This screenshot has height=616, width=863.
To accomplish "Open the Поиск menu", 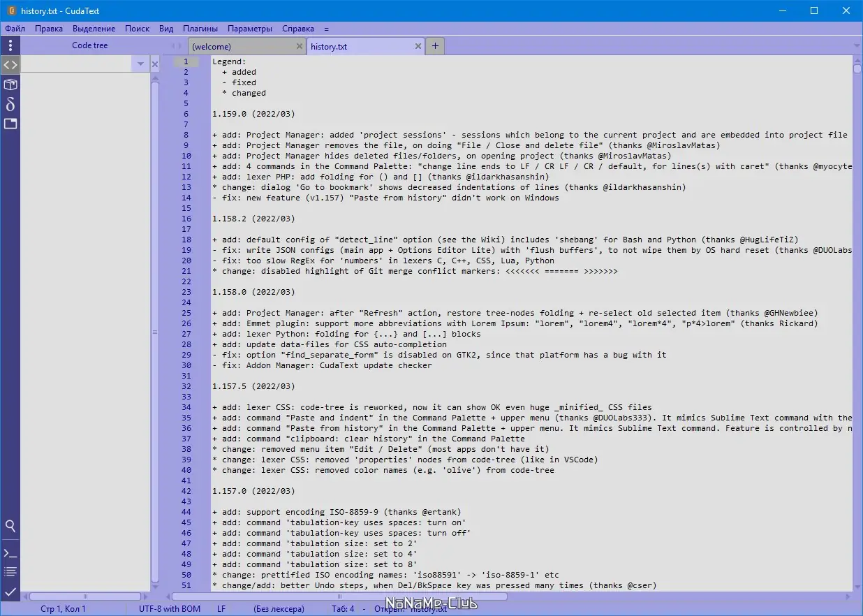I will [x=138, y=29].
